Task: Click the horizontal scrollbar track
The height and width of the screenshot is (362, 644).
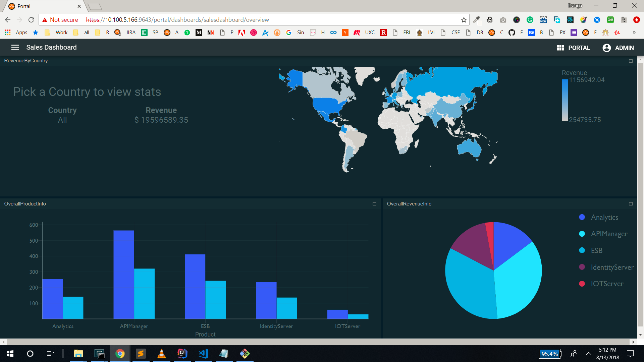Action: tap(318, 342)
